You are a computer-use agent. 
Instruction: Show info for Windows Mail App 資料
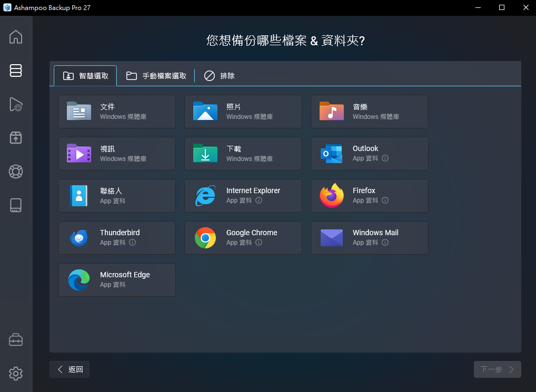click(385, 242)
